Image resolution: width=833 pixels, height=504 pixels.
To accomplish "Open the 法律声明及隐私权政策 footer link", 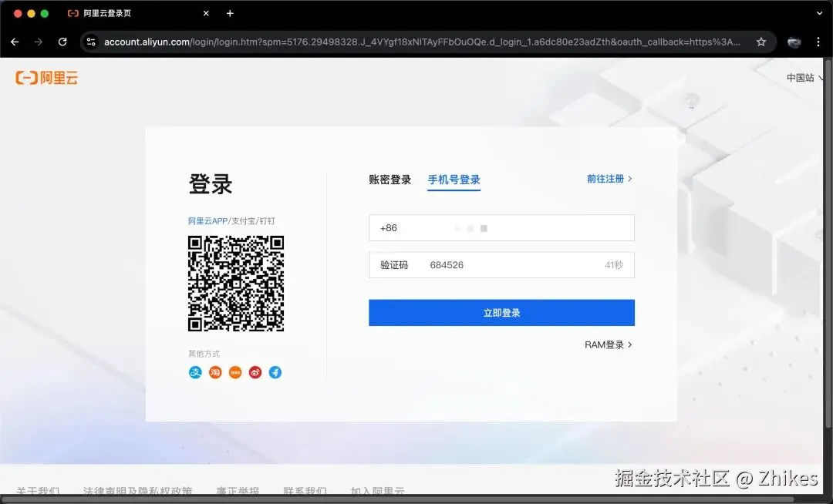I will (x=137, y=491).
